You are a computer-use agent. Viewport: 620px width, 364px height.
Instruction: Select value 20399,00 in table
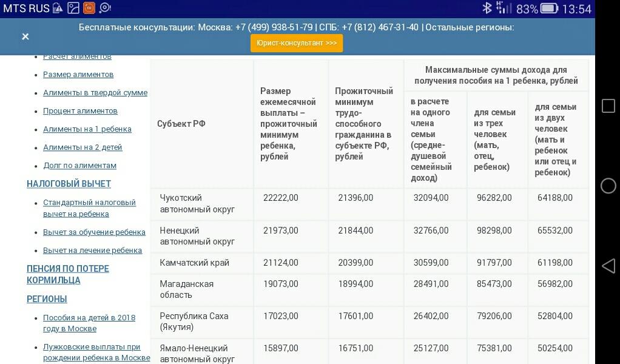355,263
